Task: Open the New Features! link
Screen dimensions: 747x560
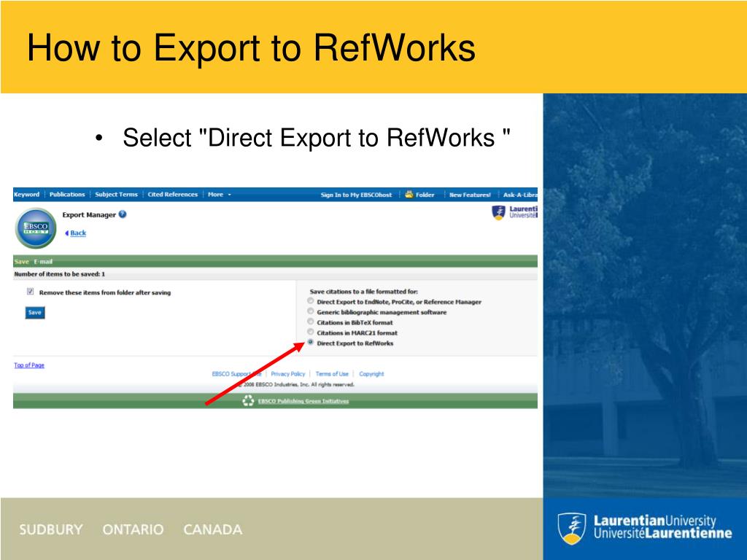Action: point(471,195)
